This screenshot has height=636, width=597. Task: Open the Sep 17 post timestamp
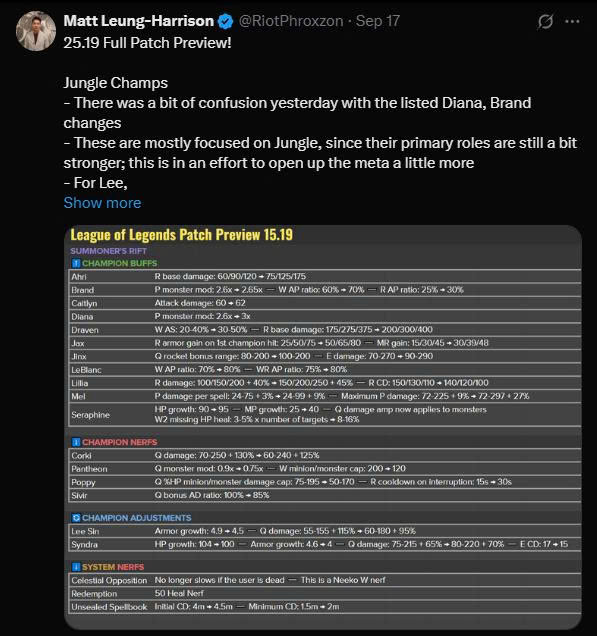(378, 21)
